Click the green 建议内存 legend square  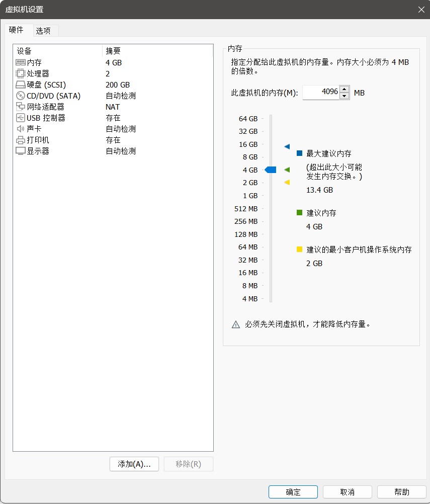(x=299, y=212)
